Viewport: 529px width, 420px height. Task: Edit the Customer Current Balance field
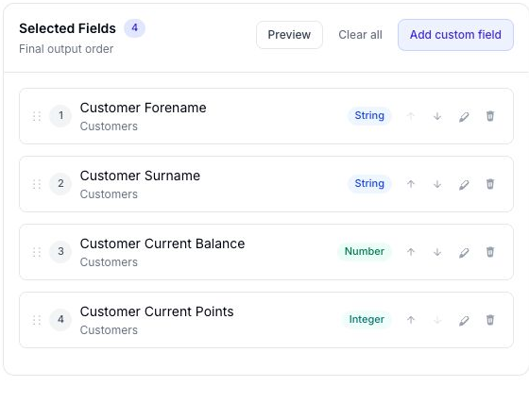[464, 252]
